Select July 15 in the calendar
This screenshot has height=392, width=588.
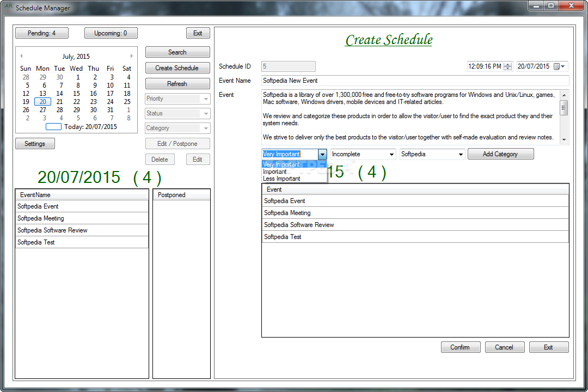(x=77, y=94)
